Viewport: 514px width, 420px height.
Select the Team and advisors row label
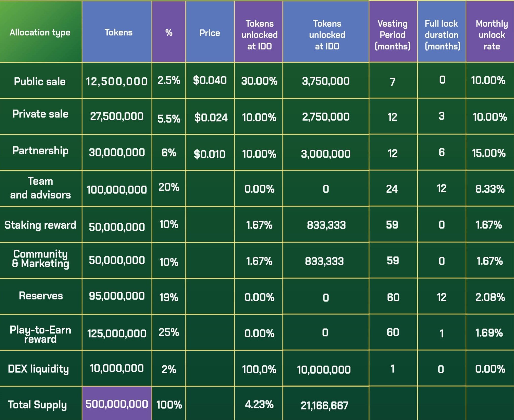[x=40, y=188]
